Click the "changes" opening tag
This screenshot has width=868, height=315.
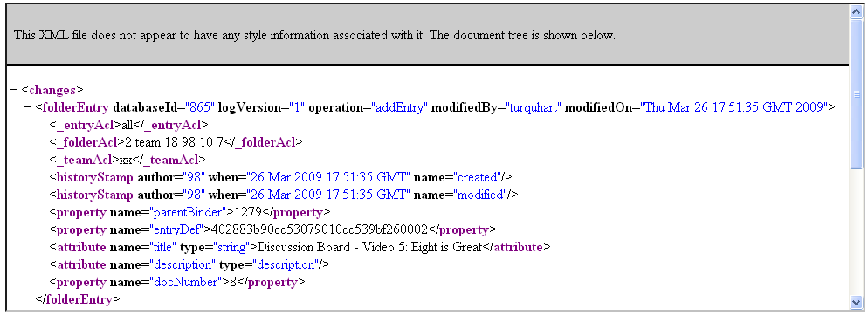pos(52,90)
